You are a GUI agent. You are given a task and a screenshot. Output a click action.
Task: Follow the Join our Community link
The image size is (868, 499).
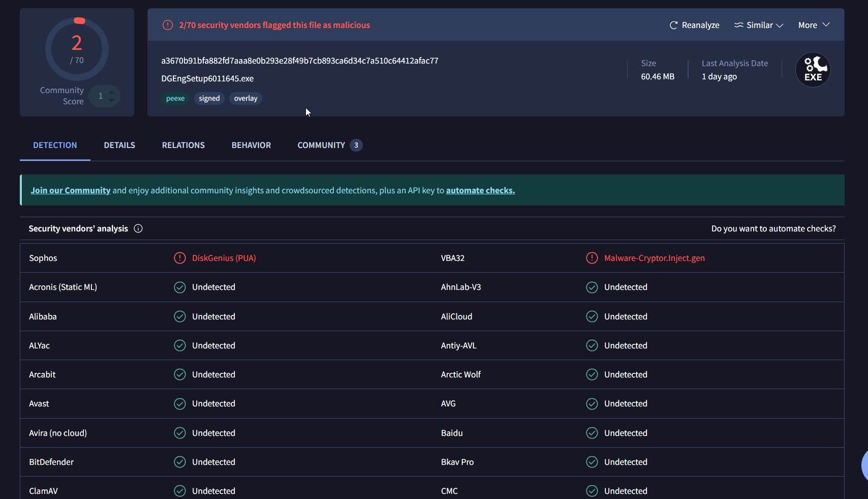(70, 190)
